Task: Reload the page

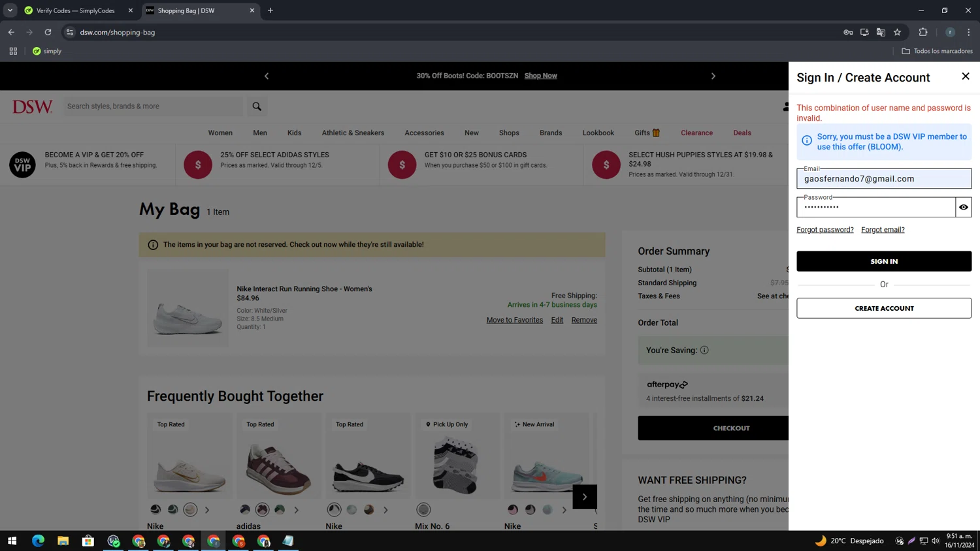Action: [x=48, y=32]
